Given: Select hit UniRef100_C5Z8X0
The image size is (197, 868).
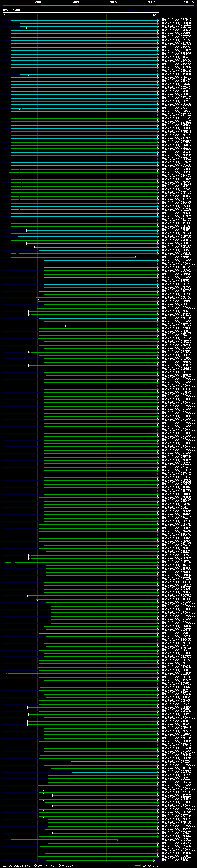Looking at the screenshot, I should pyautogui.click(x=177, y=88).
